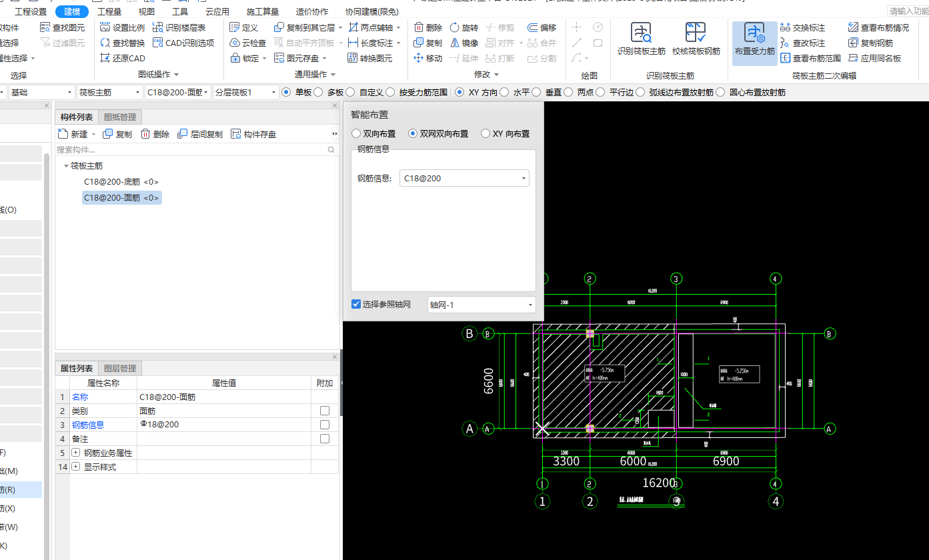Switch to the 图纸管理 tab
929x560 pixels.
tap(120, 117)
